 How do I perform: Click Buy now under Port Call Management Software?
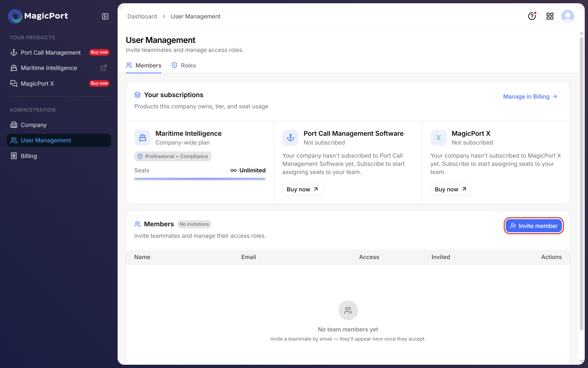tap(303, 189)
